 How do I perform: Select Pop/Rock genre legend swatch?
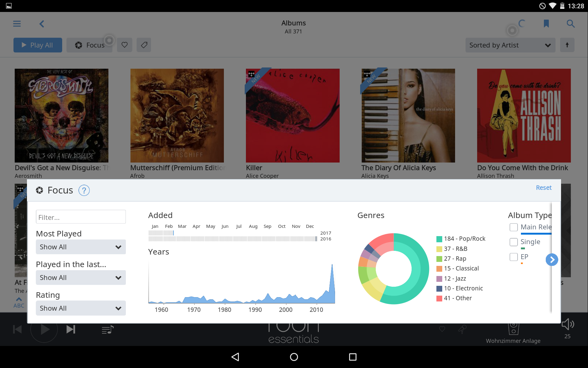(x=439, y=239)
